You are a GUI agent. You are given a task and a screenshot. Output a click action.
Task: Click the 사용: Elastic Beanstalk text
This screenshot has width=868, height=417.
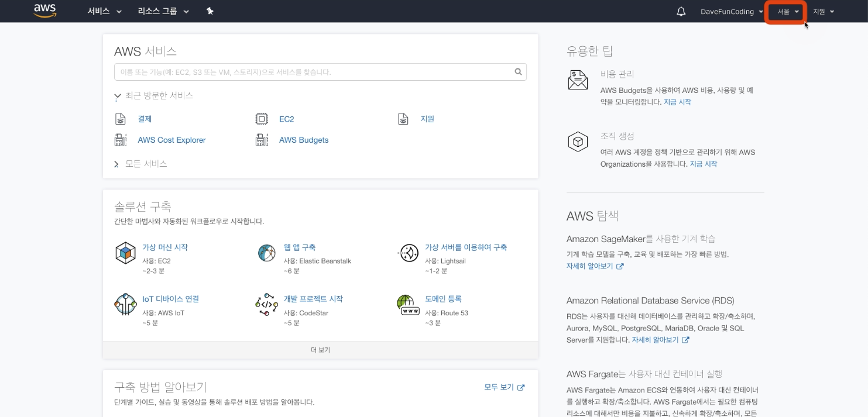[x=317, y=261]
